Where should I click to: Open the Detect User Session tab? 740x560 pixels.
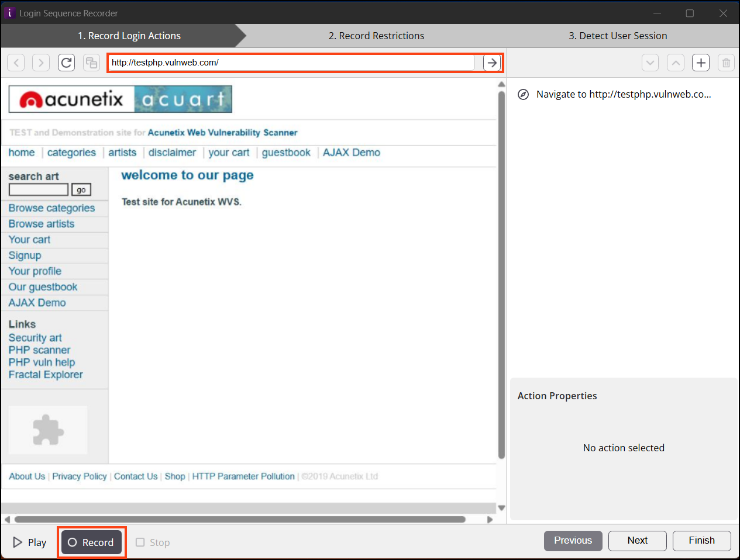point(618,36)
